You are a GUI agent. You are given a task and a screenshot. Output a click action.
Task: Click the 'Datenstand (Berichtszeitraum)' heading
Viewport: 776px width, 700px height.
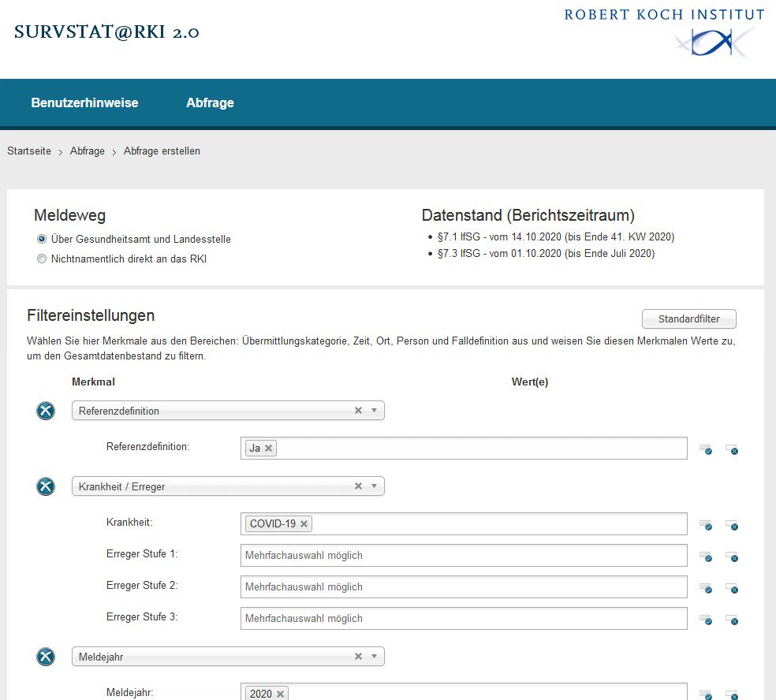click(x=528, y=215)
